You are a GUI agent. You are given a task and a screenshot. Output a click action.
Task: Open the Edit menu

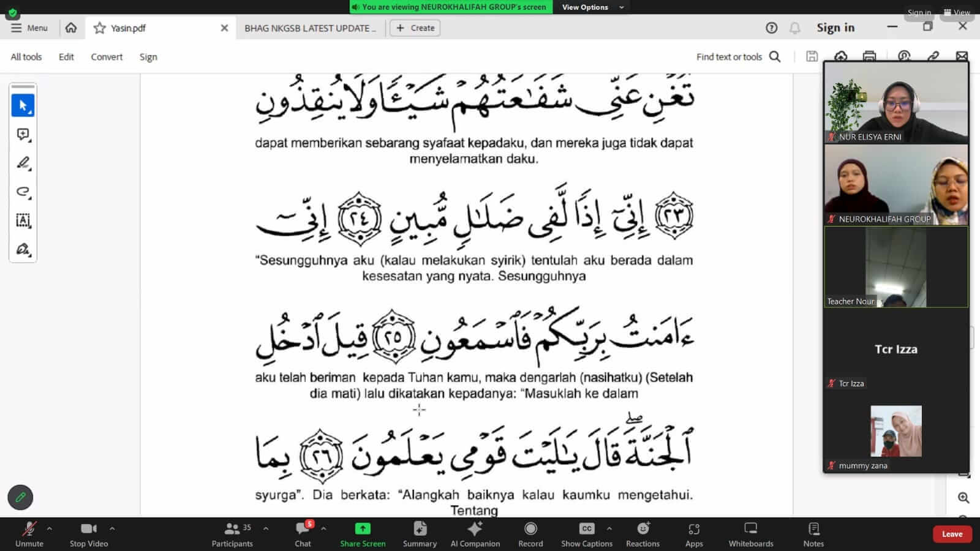tap(66, 57)
